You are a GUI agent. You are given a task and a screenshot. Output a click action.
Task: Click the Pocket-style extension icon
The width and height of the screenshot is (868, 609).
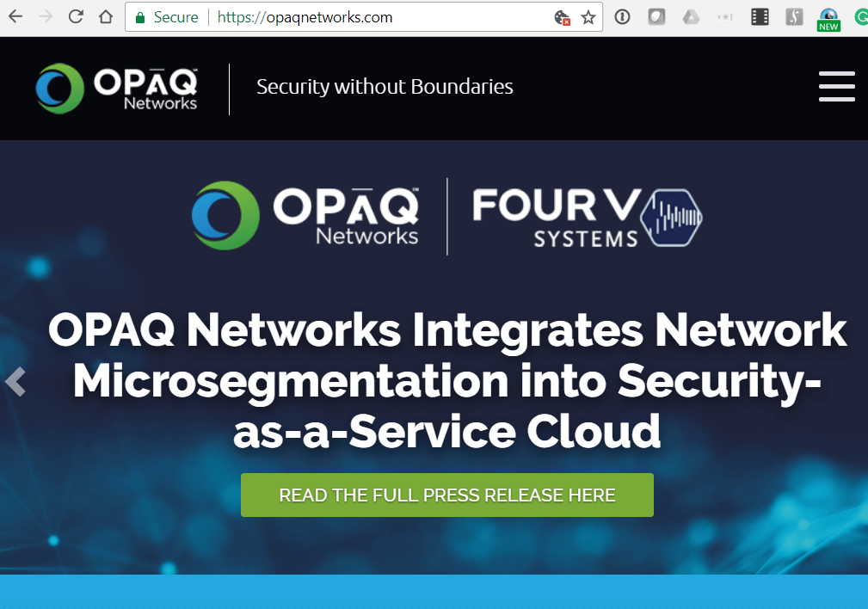coord(656,16)
